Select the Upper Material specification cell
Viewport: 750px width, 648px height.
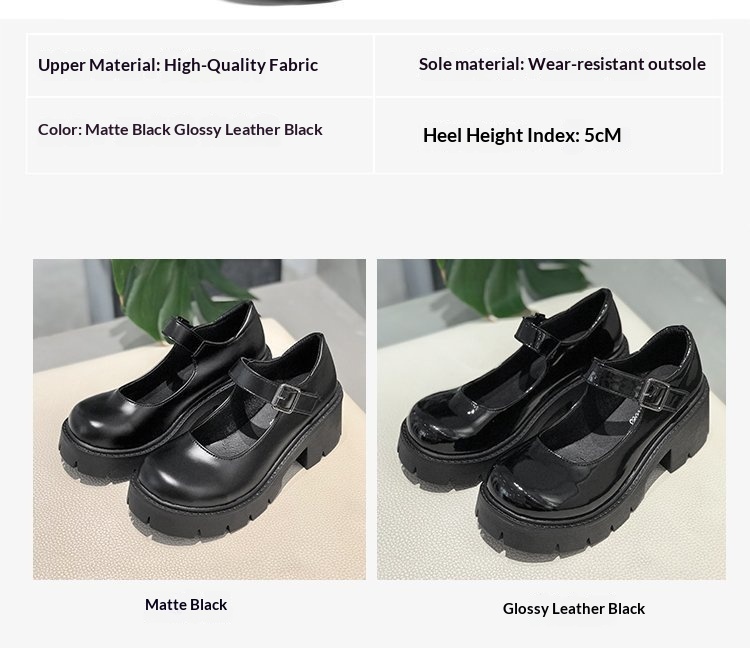click(x=200, y=66)
